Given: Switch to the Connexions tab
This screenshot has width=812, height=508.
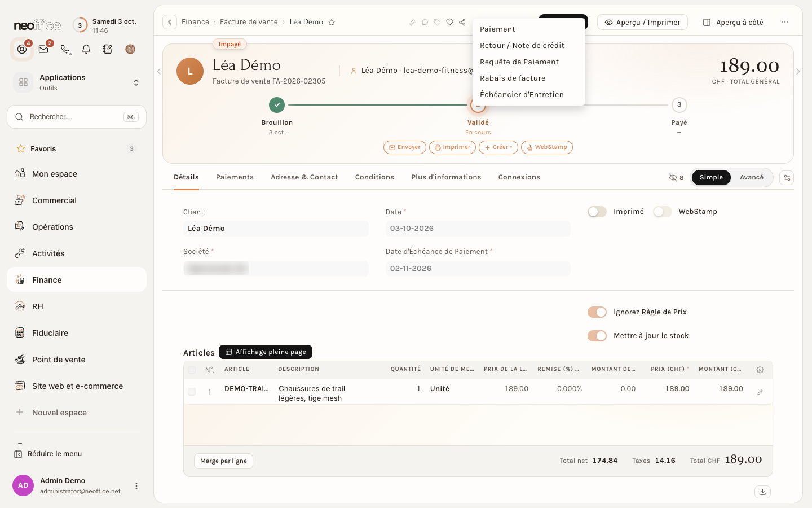Looking at the screenshot, I should [519, 177].
